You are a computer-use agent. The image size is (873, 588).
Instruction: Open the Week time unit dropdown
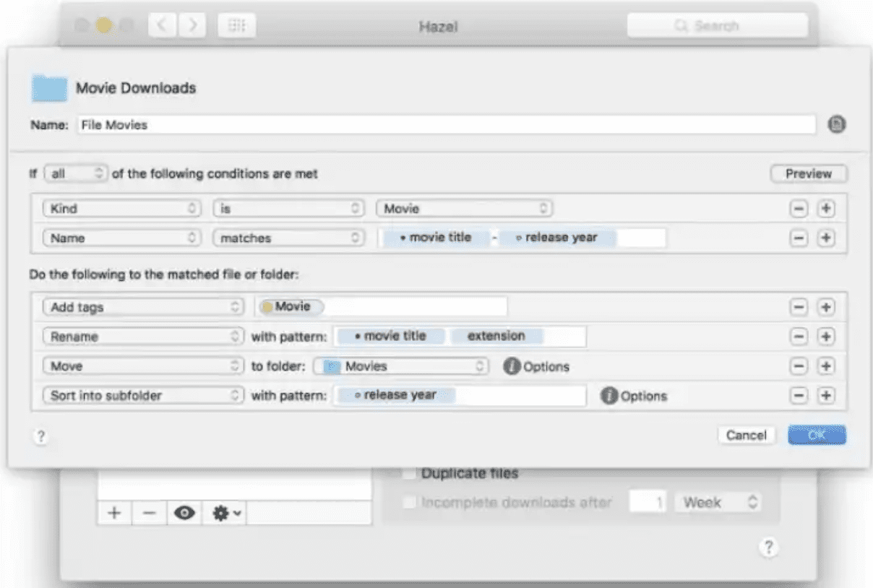(717, 503)
